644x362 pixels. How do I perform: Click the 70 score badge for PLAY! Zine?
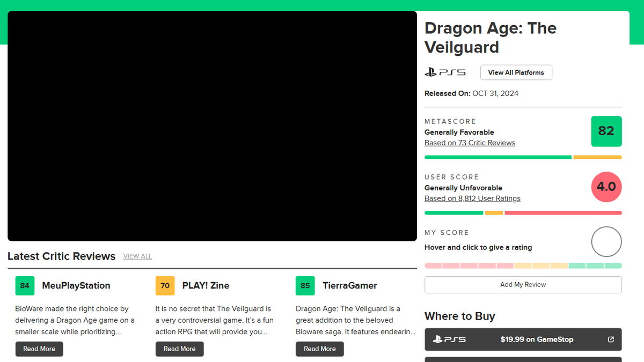tap(165, 286)
